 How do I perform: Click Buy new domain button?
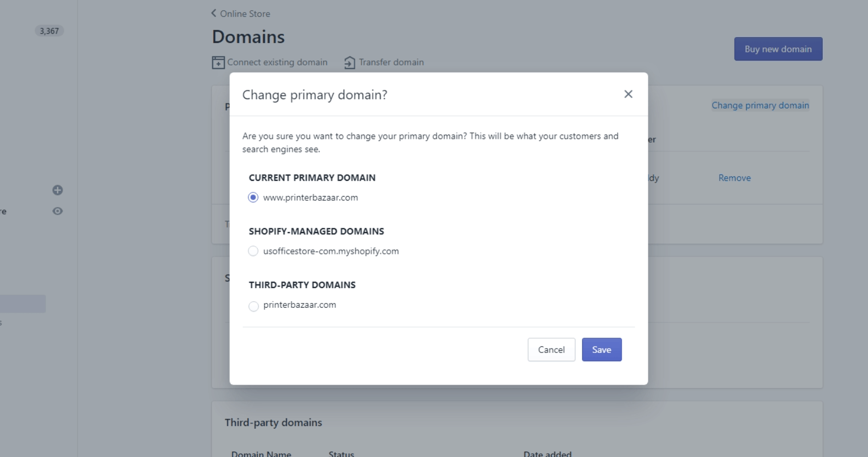[x=778, y=49]
